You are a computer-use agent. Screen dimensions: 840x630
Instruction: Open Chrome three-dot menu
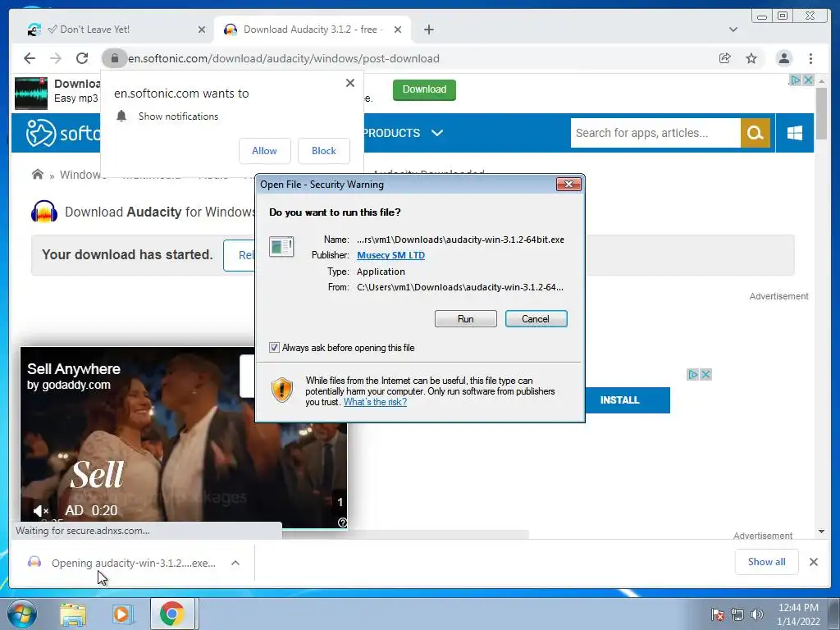tap(810, 58)
